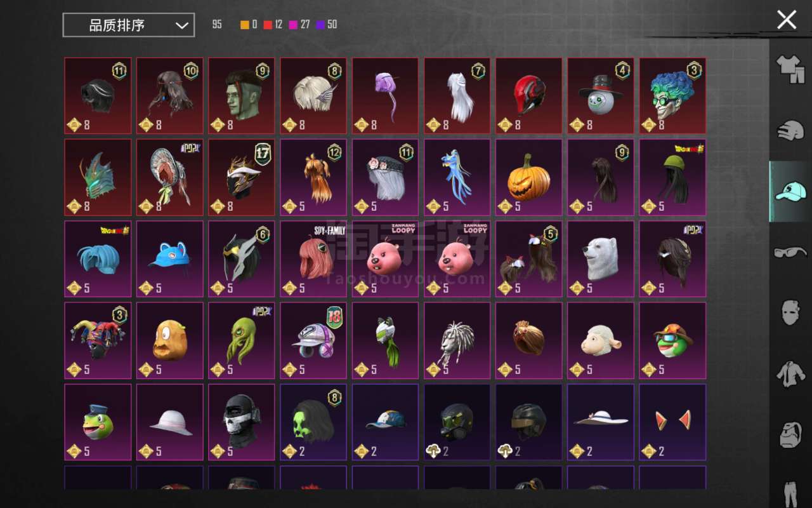Viewport: 812px width, 508px height.
Task: Select the jack-o-lantern pumpkin head item
Action: (529, 178)
